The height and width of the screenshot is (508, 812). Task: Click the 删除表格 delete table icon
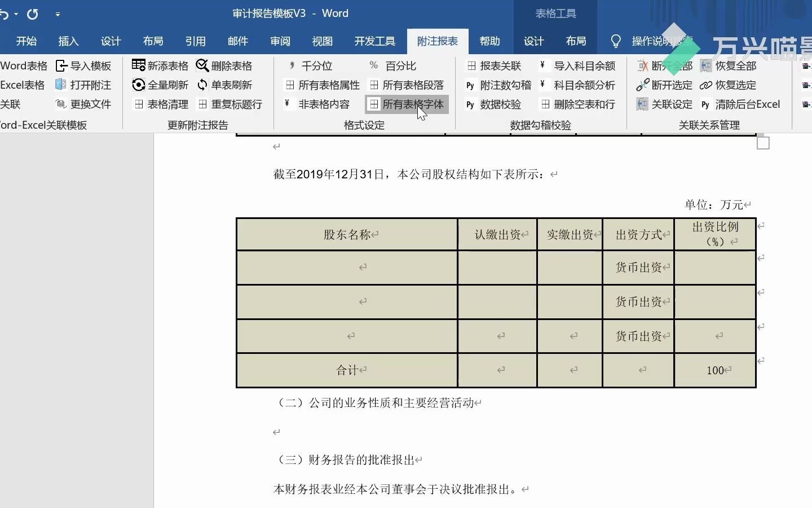202,66
